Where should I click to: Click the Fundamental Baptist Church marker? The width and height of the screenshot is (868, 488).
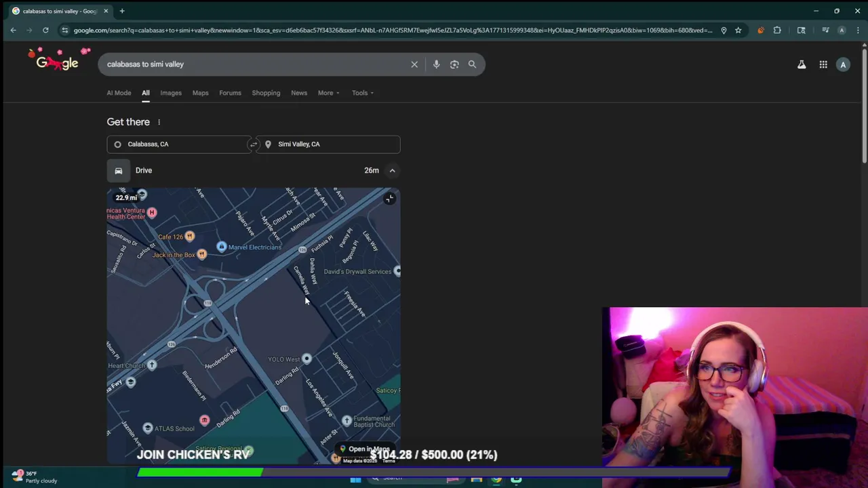click(x=347, y=421)
